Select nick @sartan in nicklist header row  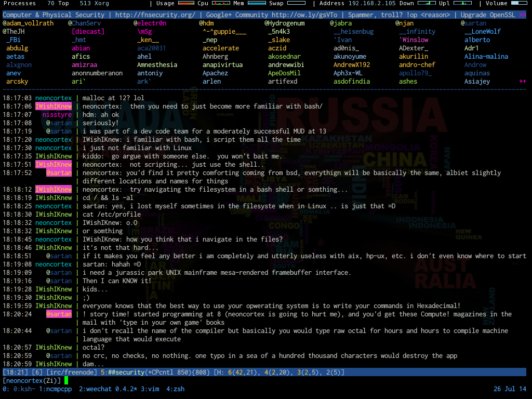click(x=473, y=23)
